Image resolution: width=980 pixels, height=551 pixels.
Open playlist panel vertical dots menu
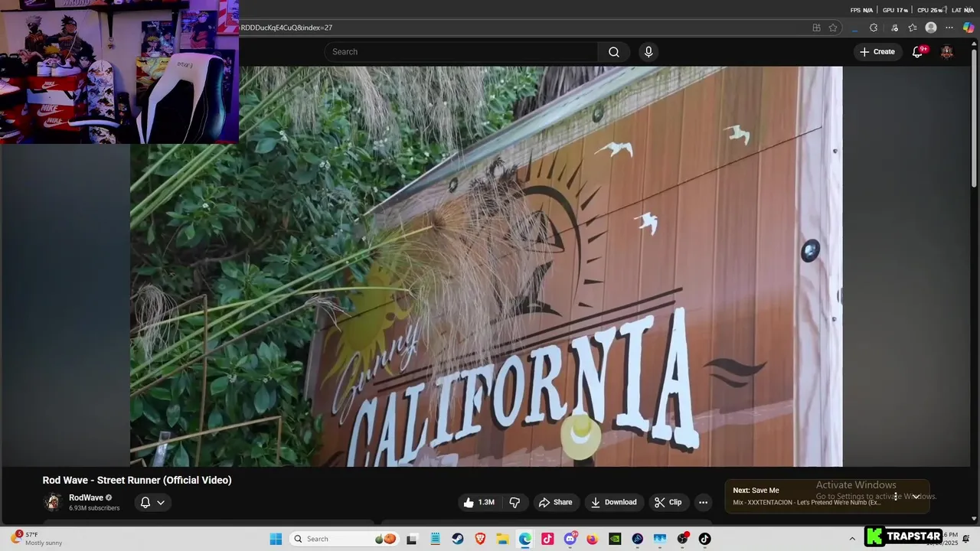(x=895, y=497)
